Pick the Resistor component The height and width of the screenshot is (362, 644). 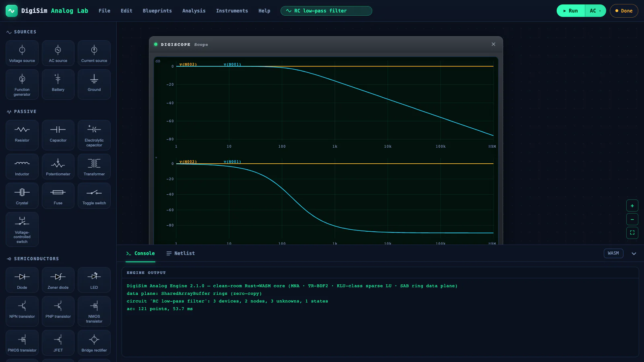coord(22,135)
